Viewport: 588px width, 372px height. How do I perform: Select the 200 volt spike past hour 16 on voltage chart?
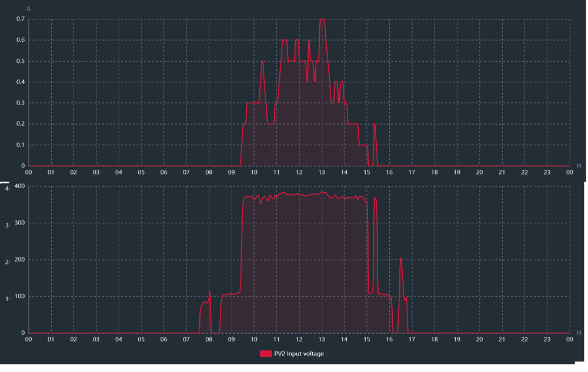[401, 259]
